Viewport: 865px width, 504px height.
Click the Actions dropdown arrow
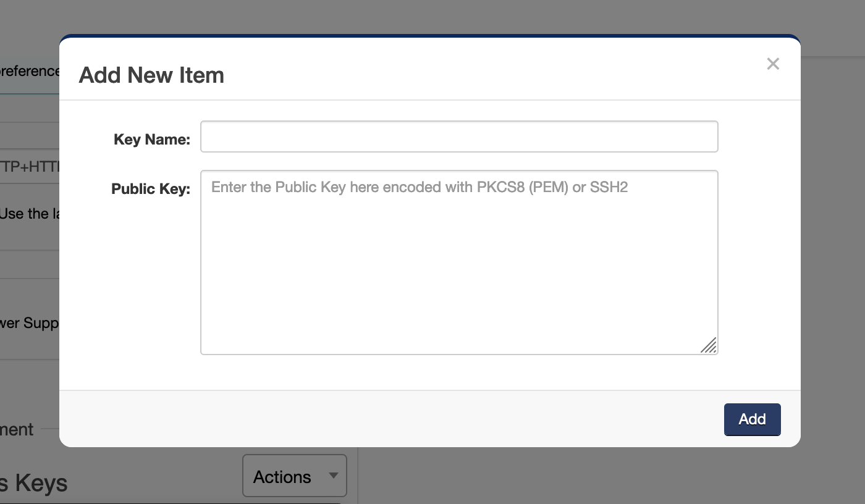point(334,476)
